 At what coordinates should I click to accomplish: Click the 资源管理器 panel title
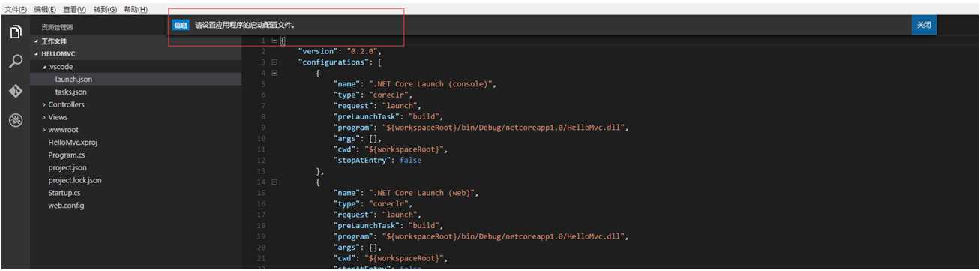[58, 27]
